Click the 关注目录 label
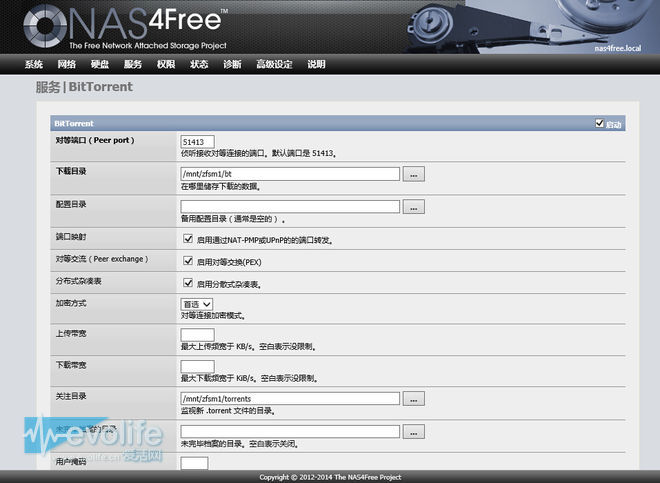660x483 pixels. (71, 396)
